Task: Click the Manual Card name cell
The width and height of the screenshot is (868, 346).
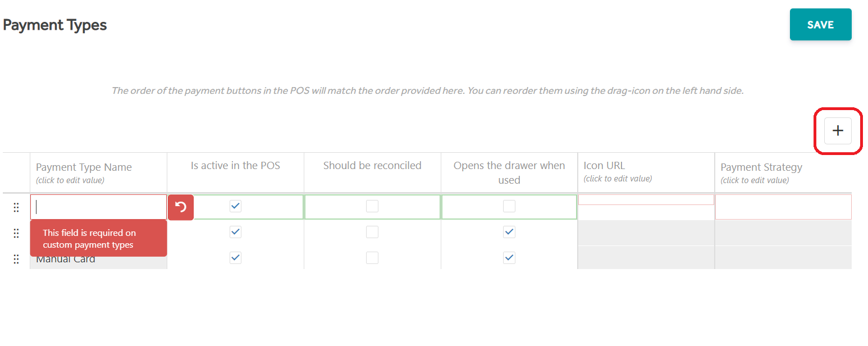Action: [99, 259]
